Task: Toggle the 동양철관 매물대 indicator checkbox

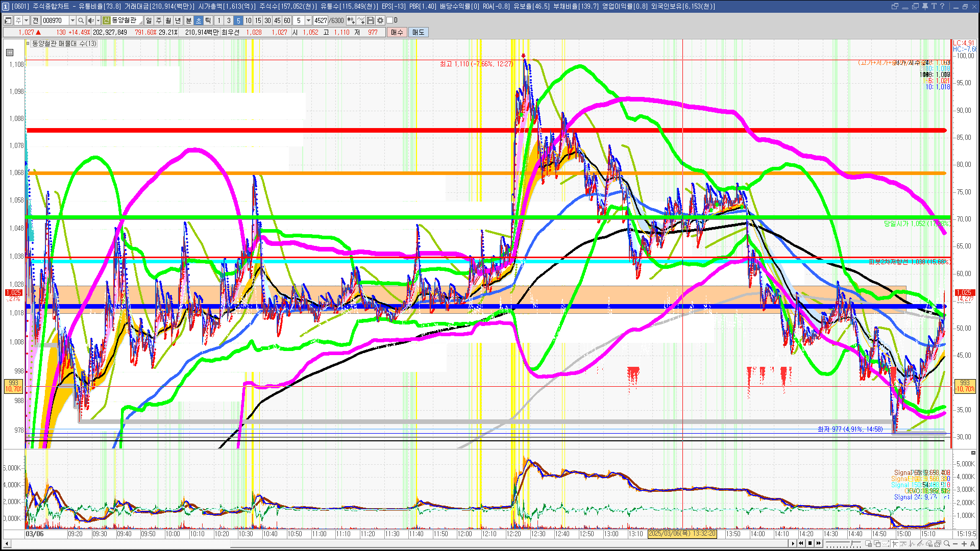Action: coord(28,43)
